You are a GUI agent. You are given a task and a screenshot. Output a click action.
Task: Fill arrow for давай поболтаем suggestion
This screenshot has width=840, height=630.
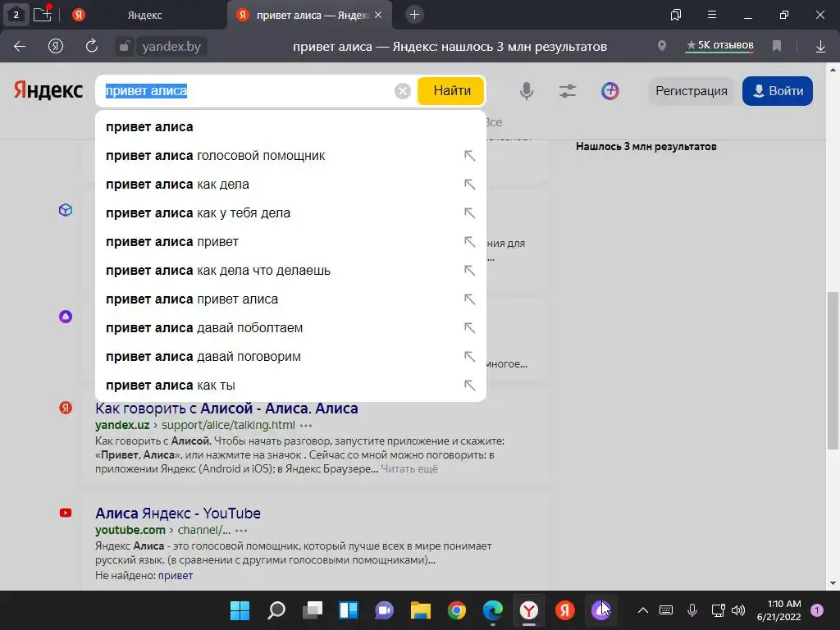(x=469, y=328)
